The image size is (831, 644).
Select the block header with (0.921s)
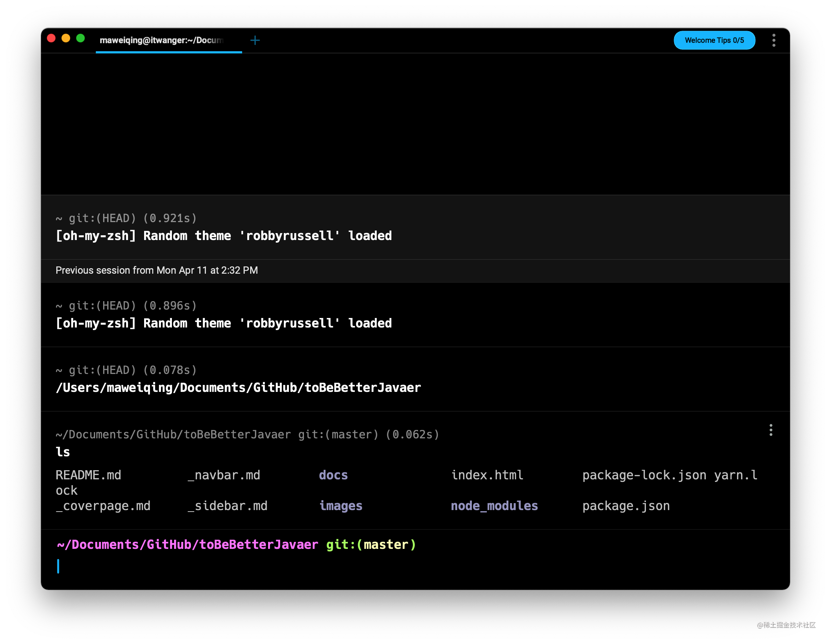(x=126, y=218)
